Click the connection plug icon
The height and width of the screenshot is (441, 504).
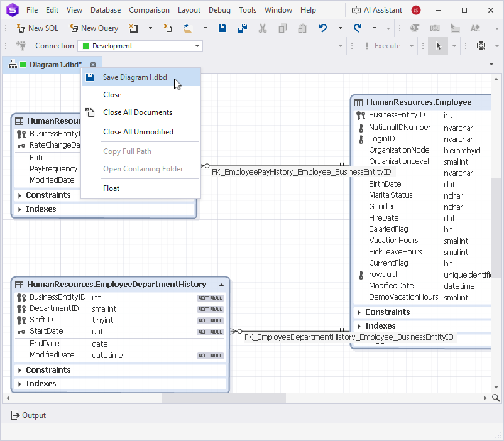pos(21,46)
